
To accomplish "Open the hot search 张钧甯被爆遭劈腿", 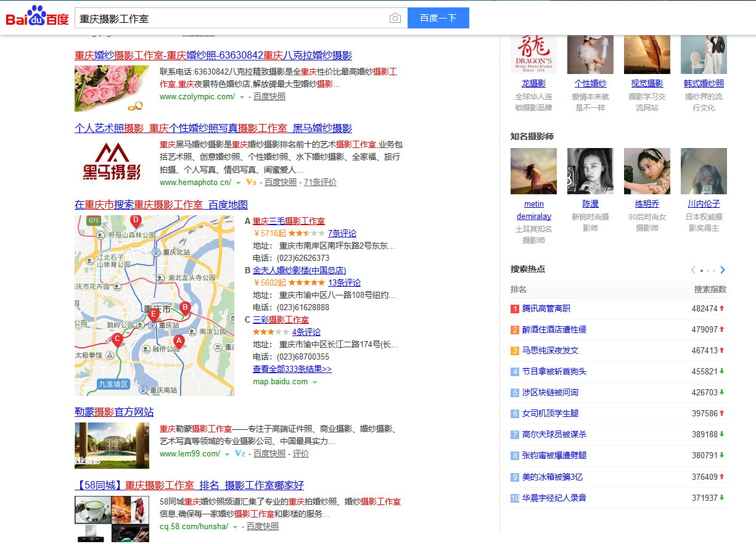I will (554, 455).
